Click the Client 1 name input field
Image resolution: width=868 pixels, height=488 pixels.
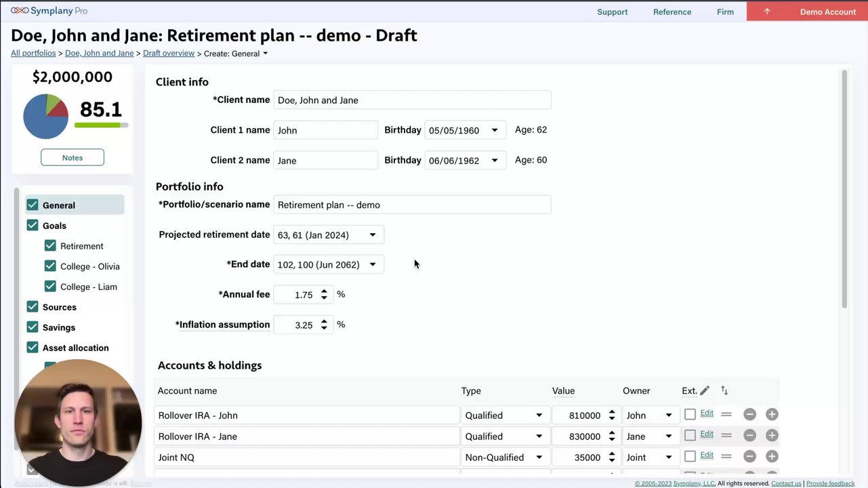[325, 130]
